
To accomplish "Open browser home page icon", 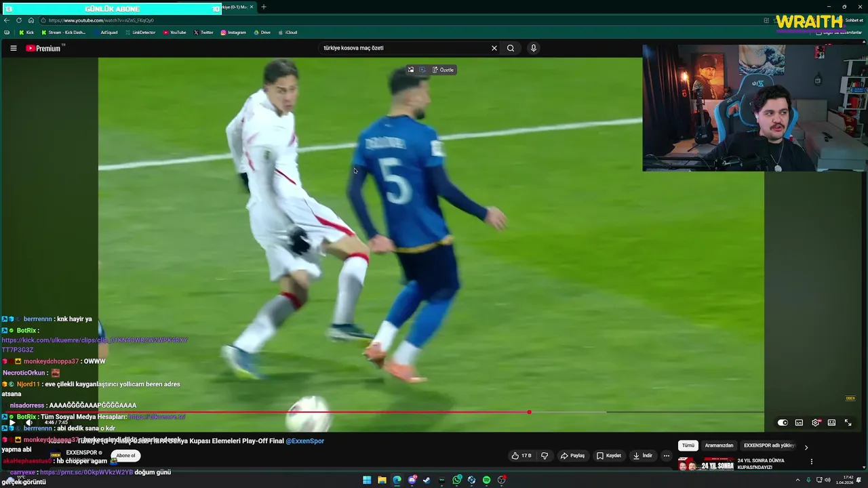I will pyautogui.click(x=31, y=20).
